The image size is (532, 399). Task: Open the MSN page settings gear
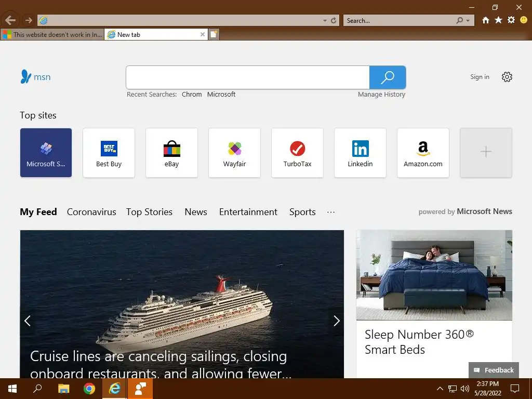pyautogui.click(x=507, y=77)
